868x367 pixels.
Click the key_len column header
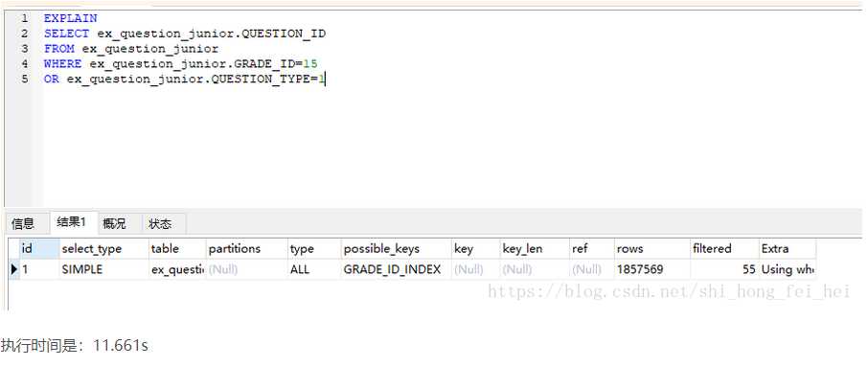click(535, 249)
